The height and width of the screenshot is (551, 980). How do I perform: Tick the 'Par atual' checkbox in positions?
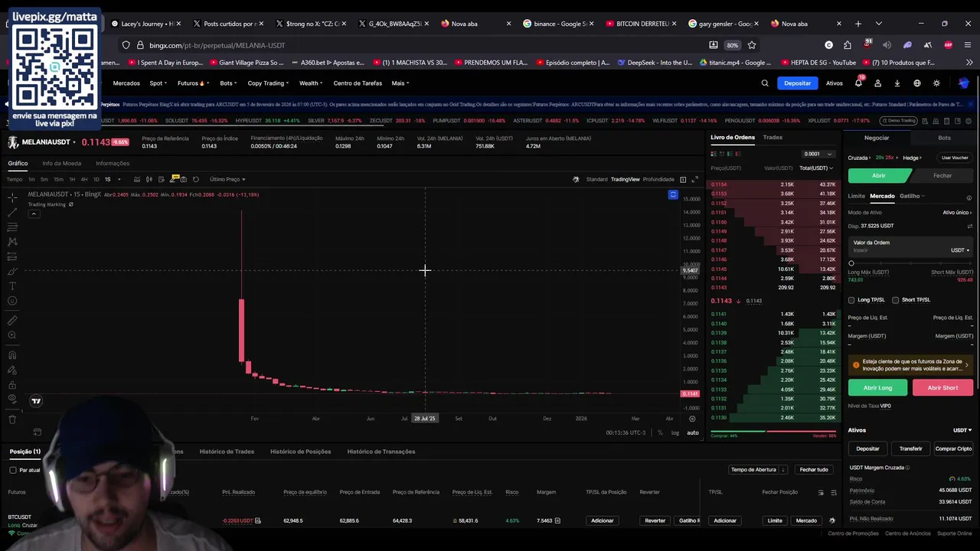(x=13, y=470)
